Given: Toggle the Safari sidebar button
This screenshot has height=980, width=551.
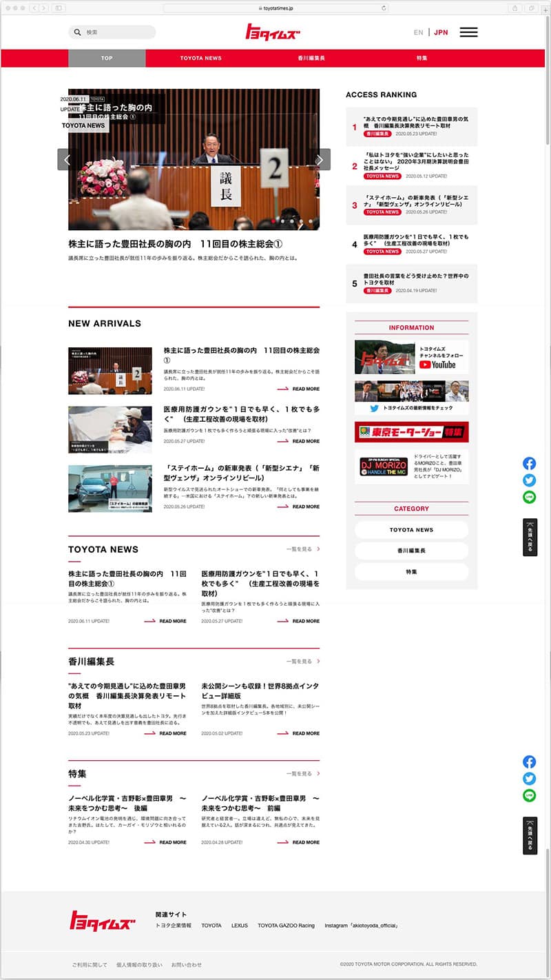Looking at the screenshot, I should (59, 8).
